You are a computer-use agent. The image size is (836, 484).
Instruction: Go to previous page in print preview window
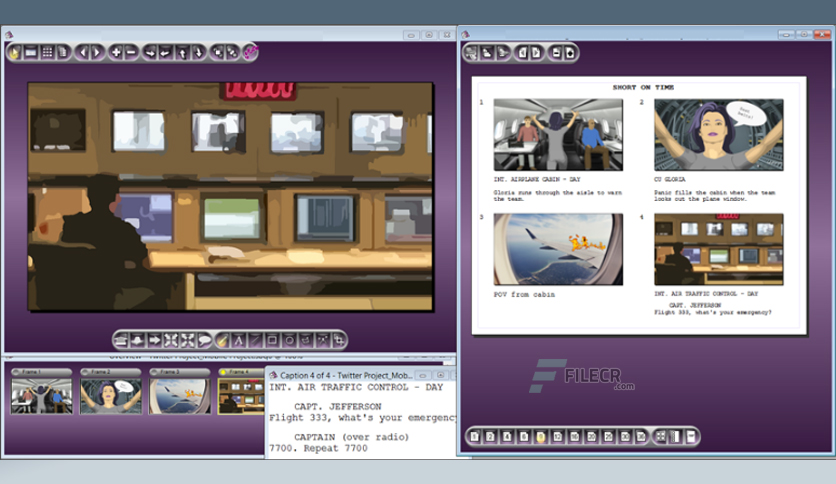(522, 53)
